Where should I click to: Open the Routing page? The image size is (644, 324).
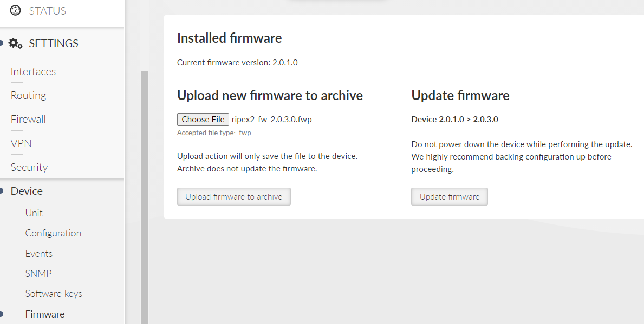click(x=28, y=95)
